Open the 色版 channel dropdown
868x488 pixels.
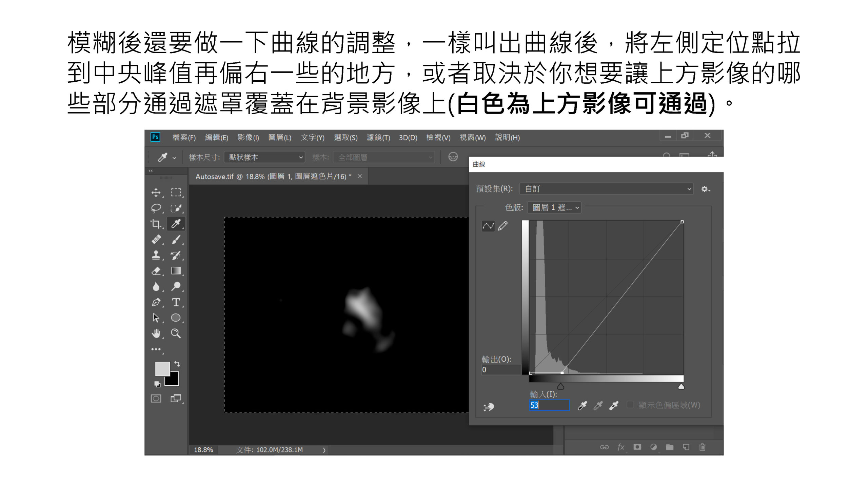[554, 207]
